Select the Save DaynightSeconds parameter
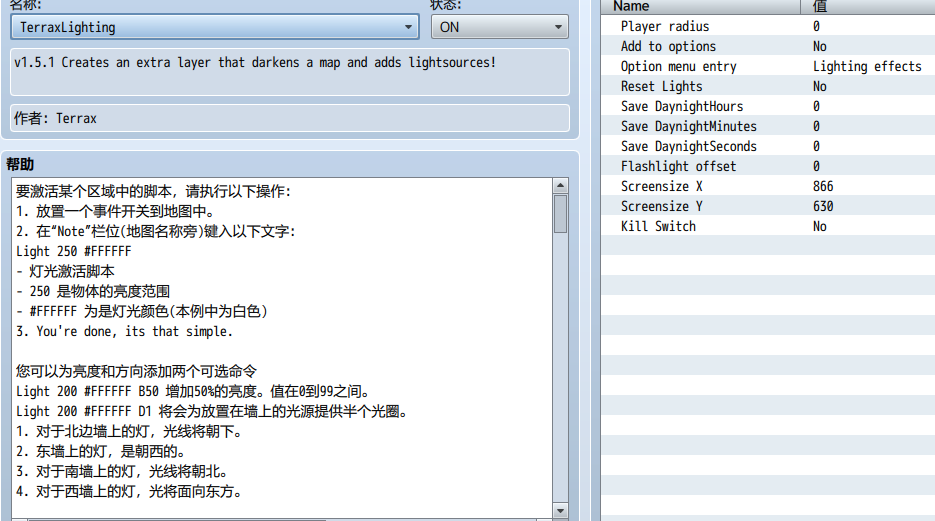Image resolution: width=935 pixels, height=521 pixels. tap(768, 146)
